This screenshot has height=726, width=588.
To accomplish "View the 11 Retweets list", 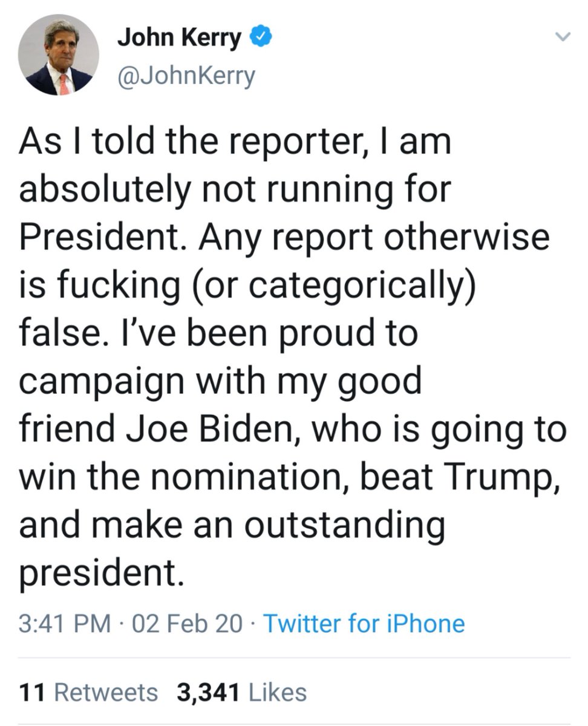I will pos(88,692).
